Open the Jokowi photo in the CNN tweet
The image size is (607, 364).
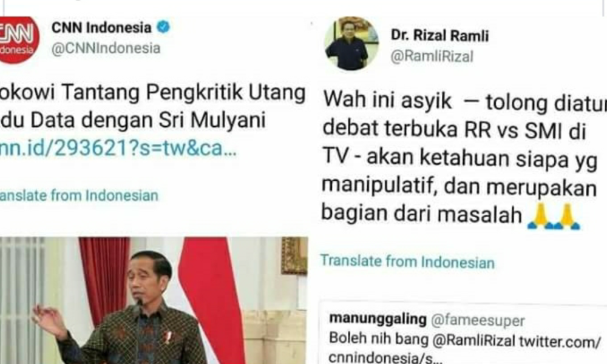point(154,300)
